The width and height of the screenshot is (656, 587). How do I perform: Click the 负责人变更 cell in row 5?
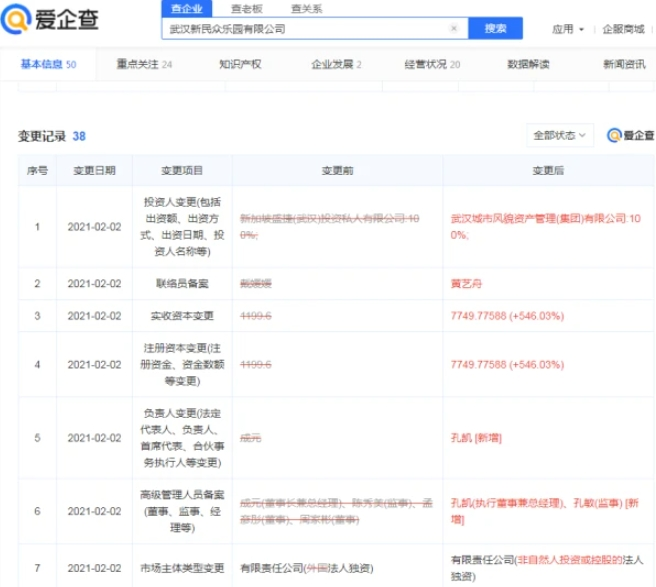tap(182, 438)
